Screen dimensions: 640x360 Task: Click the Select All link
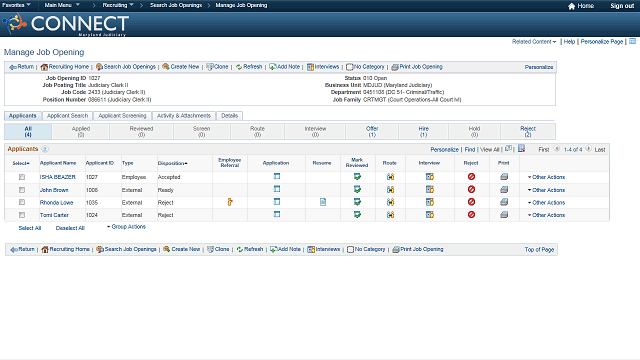pyautogui.click(x=30, y=228)
